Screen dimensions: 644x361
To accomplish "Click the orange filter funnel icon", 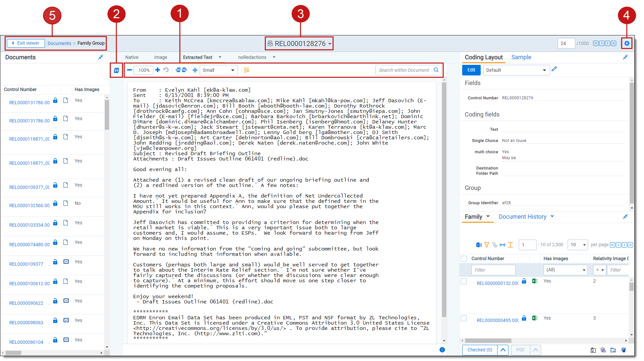I will (x=487, y=245).
